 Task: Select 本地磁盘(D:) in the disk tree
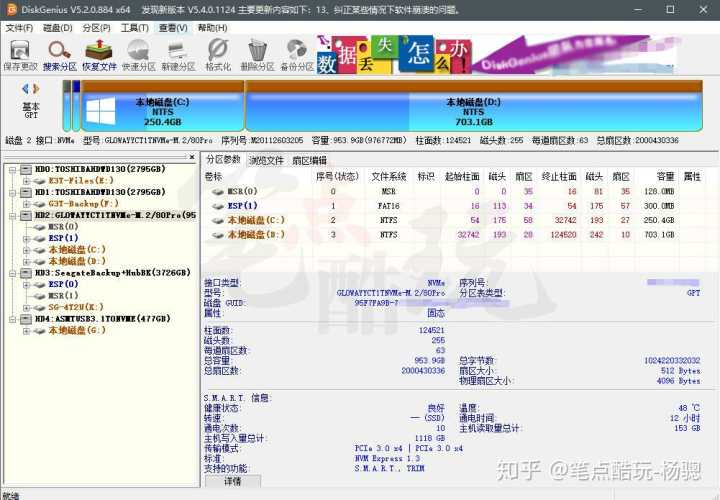point(77,261)
